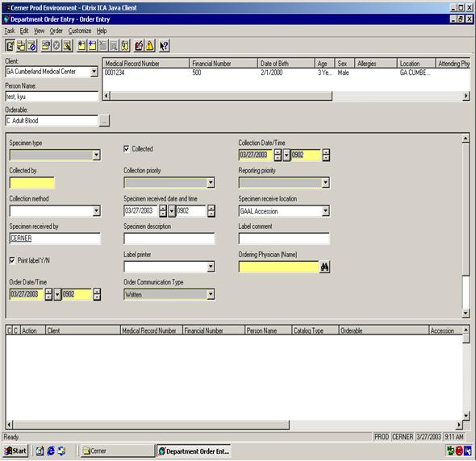Click the toolbar icon with blue cancel circle
This screenshot has width=476, height=461.
point(31,46)
